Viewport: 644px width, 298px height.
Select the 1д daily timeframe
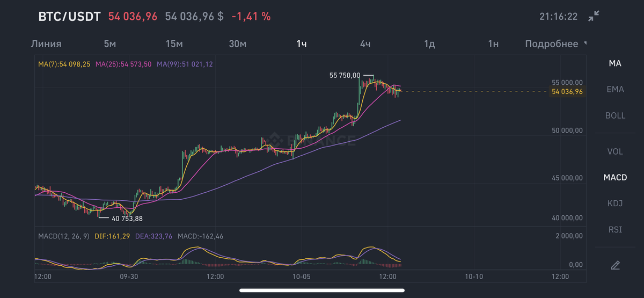[429, 44]
